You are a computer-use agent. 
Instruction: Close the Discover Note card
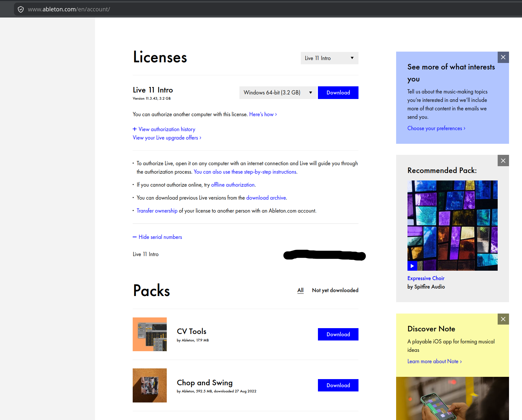pos(503,319)
